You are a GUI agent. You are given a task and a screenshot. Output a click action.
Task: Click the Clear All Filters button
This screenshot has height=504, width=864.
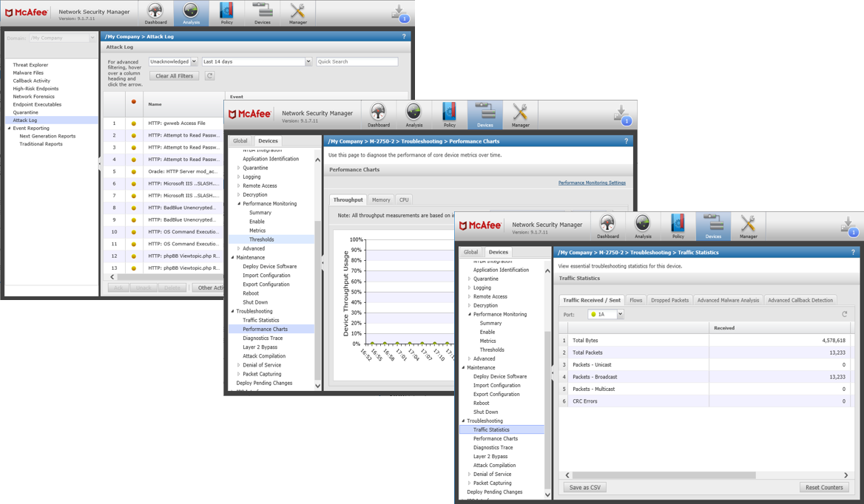click(174, 76)
